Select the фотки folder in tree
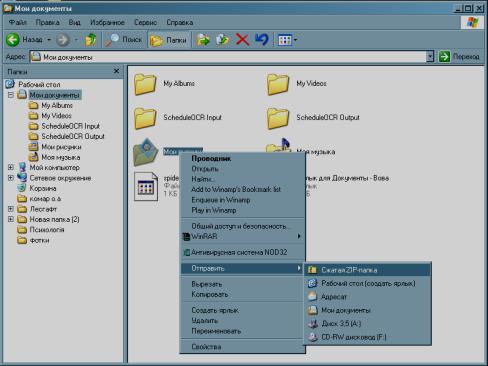The image size is (488, 366). [x=39, y=240]
